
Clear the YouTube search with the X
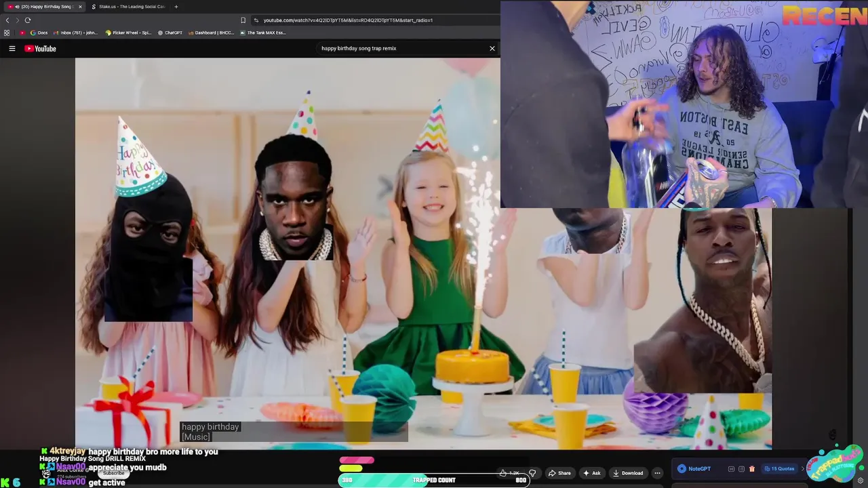point(492,48)
